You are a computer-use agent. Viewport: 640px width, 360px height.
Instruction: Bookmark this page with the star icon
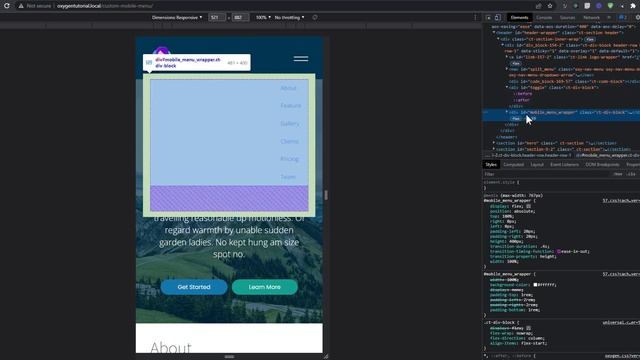click(550, 6)
